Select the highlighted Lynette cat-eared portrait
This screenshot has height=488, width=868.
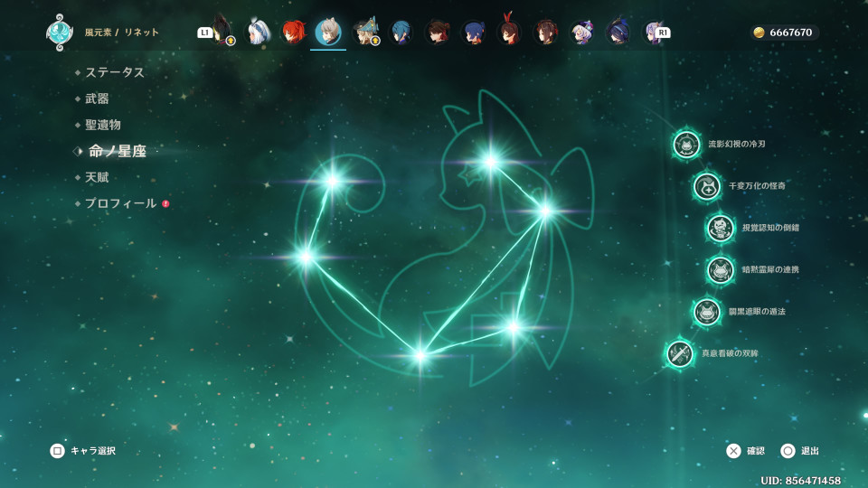point(328,33)
